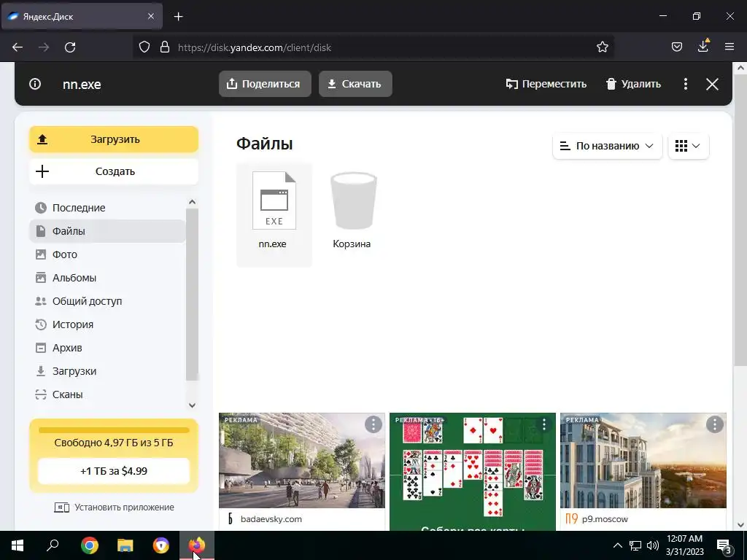Download the file with Скачать button

tap(355, 84)
